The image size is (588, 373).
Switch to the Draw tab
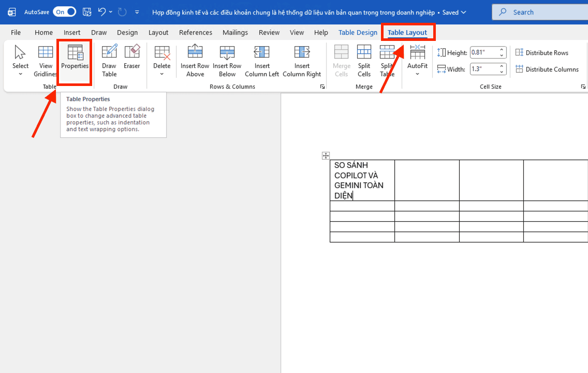tap(99, 33)
